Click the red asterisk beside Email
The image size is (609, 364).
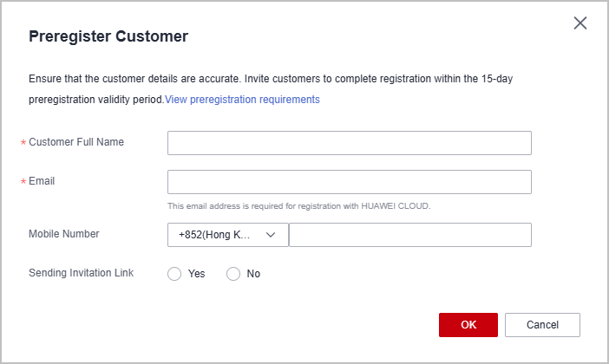click(23, 182)
